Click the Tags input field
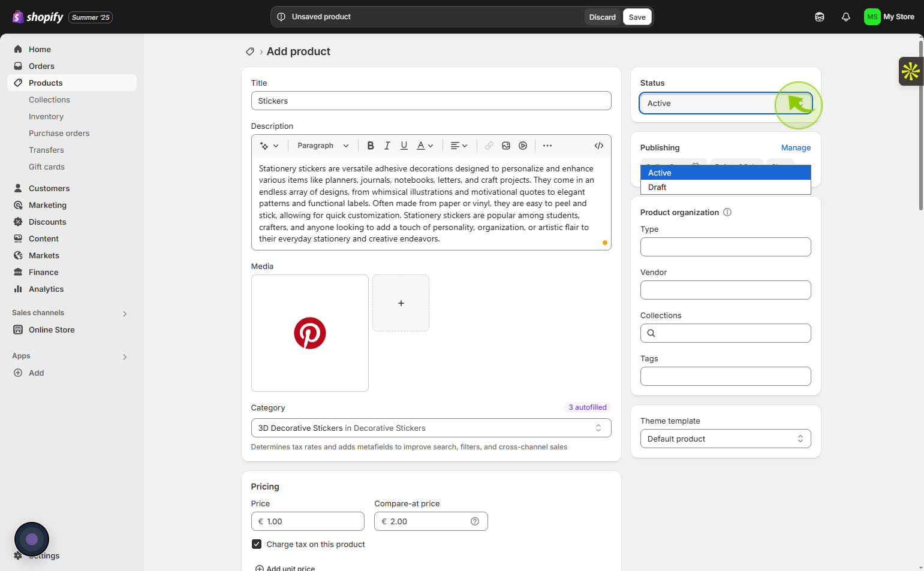The image size is (924, 571). click(x=726, y=376)
